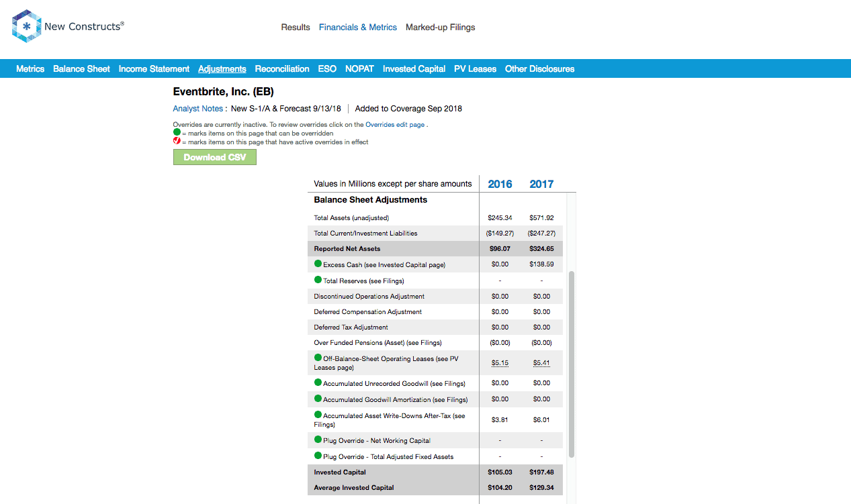
Task: Click the Download CSV button
Action: point(215,157)
